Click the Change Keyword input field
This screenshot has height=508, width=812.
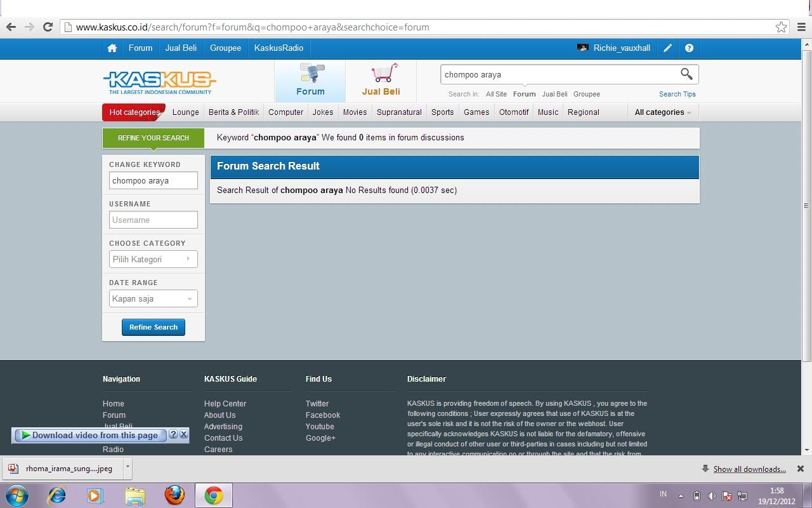pos(154,180)
